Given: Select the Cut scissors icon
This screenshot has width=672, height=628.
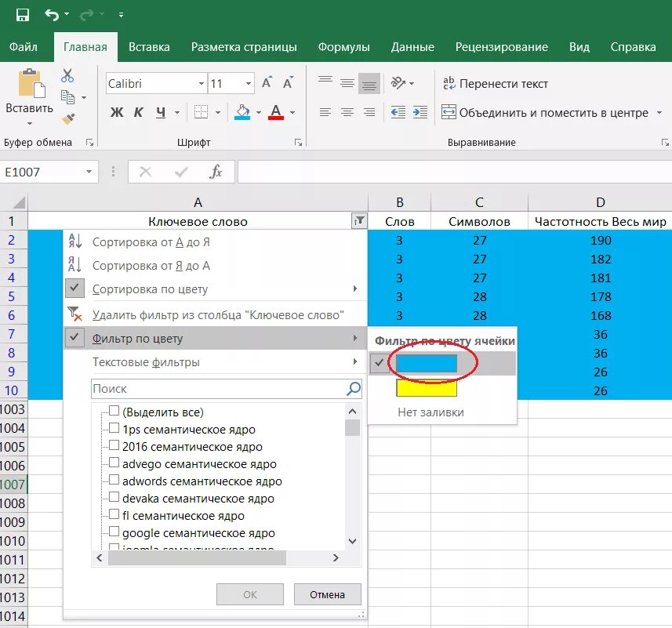Looking at the screenshot, I should 67,75.
